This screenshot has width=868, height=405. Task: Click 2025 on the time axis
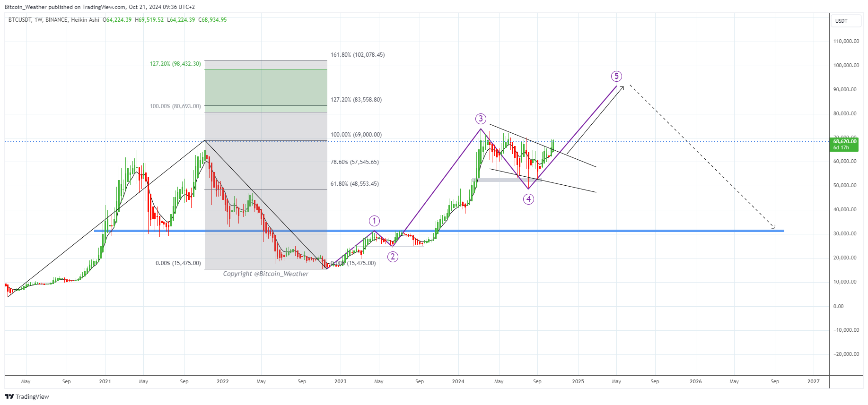578,381
